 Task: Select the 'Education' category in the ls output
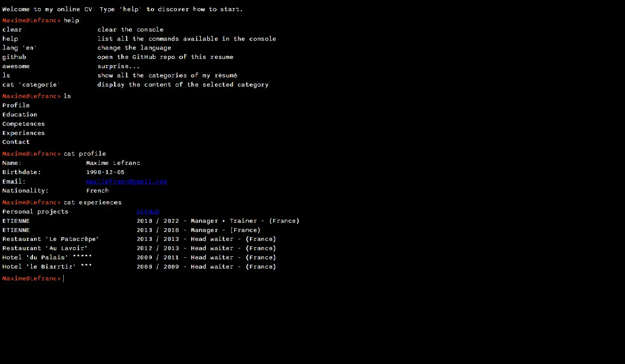(20, 115)
